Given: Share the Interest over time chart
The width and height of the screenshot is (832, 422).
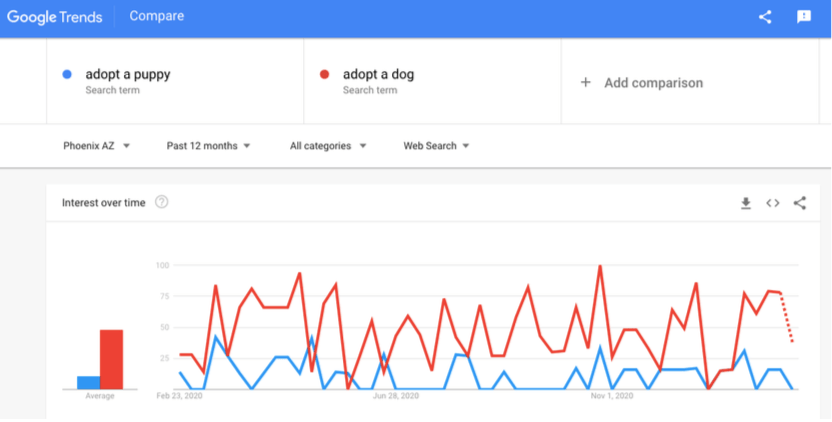Looking at the screenshot, I should pos(800,203).
